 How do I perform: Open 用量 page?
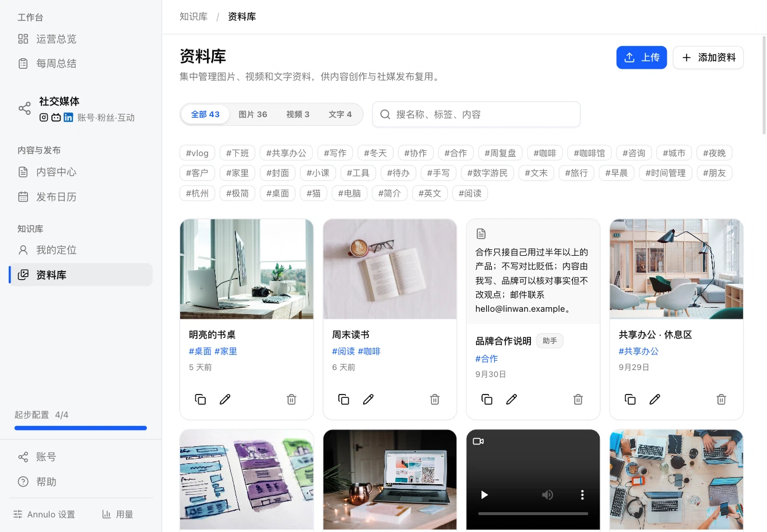coord(118,515)
